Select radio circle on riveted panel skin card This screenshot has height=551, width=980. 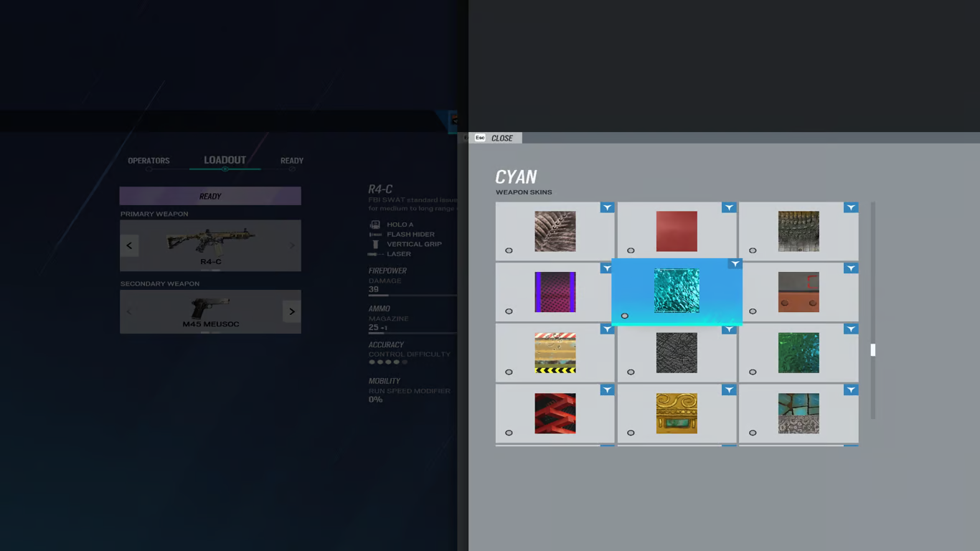(753, 311)
